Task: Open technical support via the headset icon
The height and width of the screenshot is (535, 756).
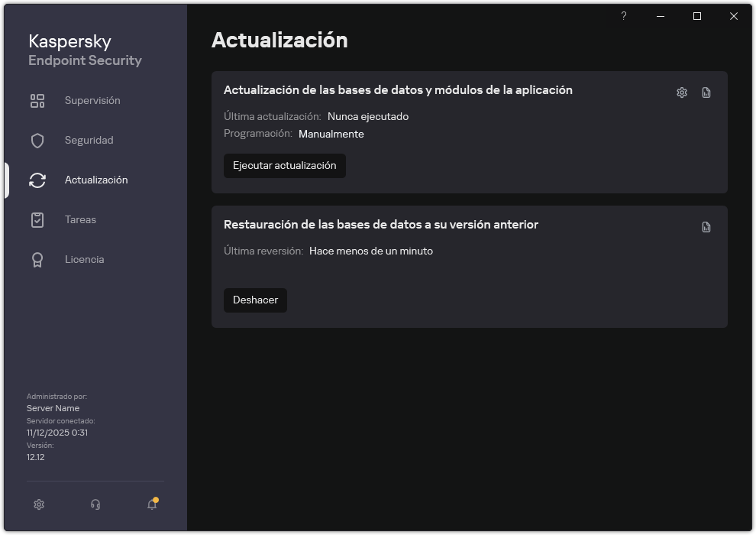Action: point(95,504)
